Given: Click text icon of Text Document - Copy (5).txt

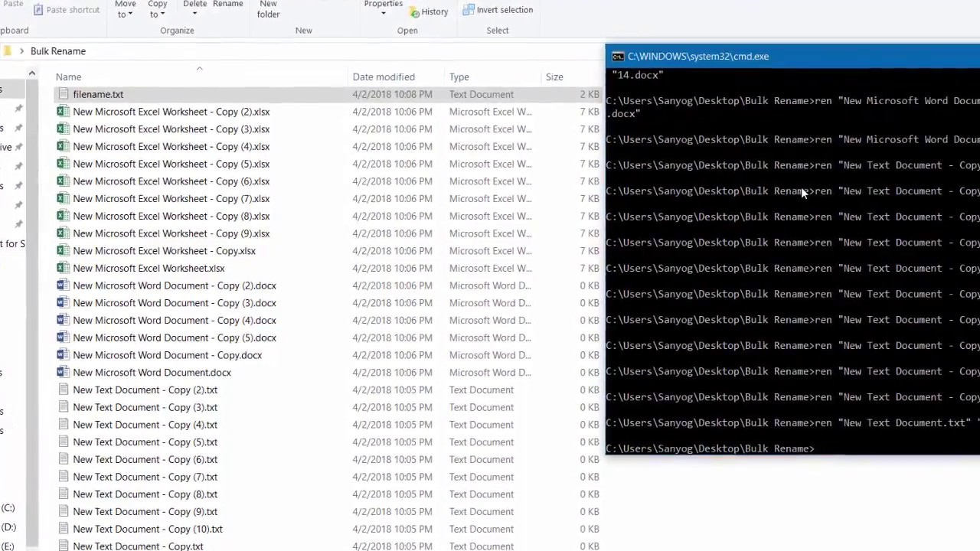Looking at the screenshot, I should 63,442.
